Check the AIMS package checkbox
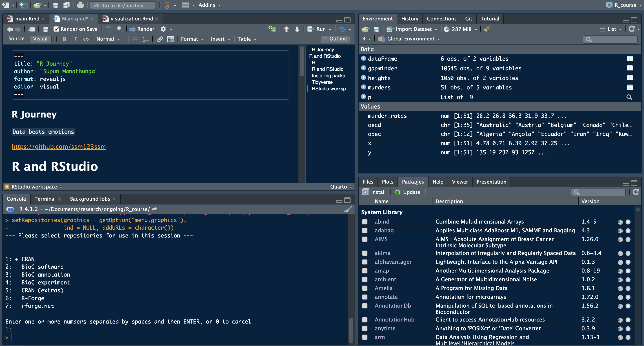The image size is (644, 346). 365,239
